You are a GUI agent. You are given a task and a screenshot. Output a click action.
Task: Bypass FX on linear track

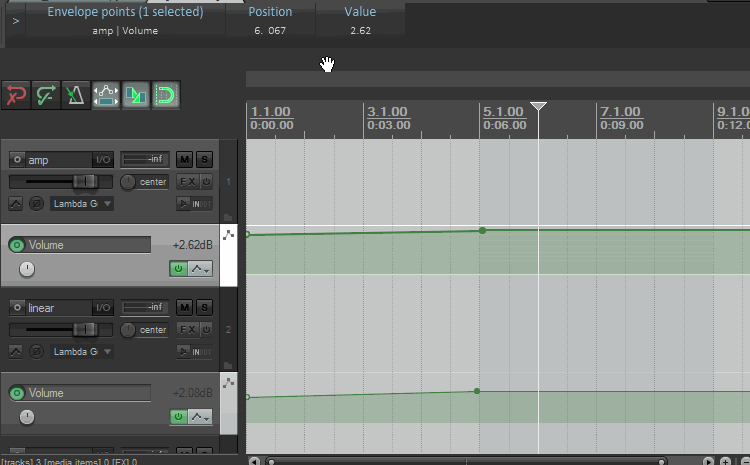[206, 330]
